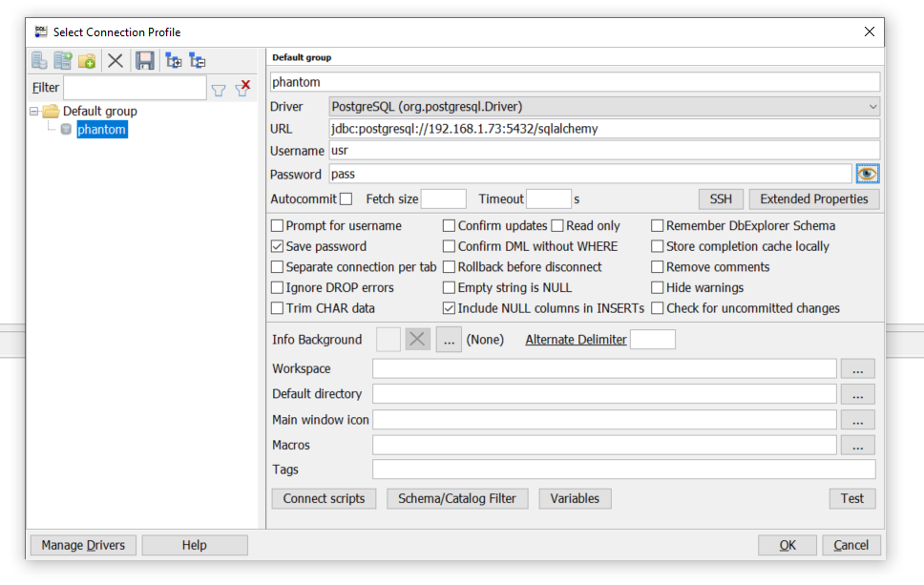
Task: Click the reset filter icon with red X
Action: (x=242, y=89)
